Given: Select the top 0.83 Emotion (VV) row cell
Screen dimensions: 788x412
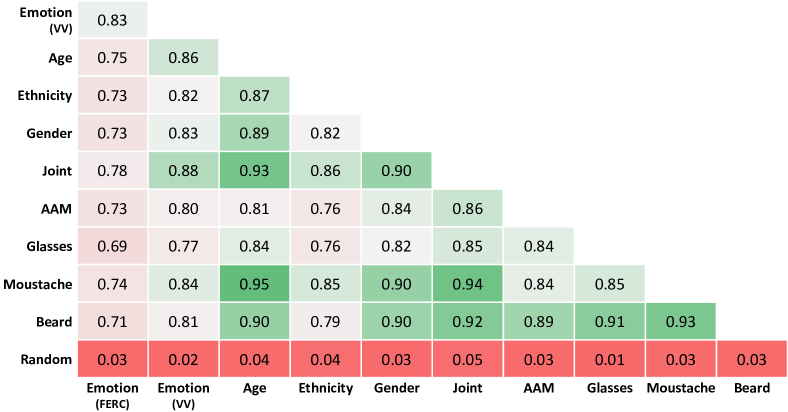Looking at the screenshot, I should (111, 19).
